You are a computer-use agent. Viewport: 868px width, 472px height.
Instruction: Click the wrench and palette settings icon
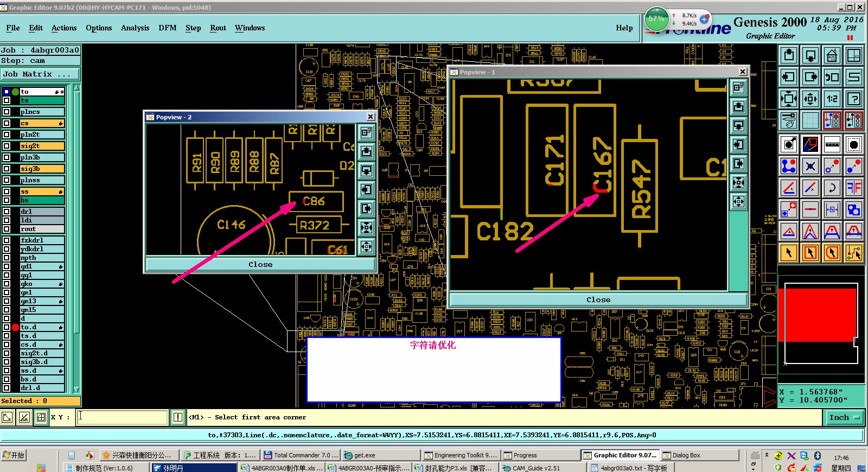coord(789,120)
